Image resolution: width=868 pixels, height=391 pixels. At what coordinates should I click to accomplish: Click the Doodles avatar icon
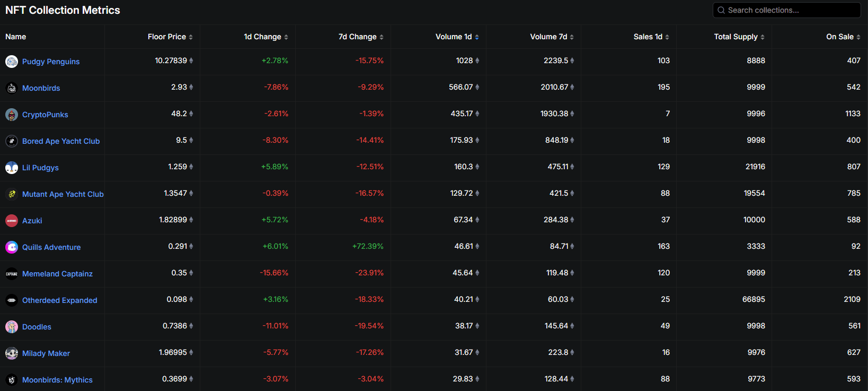12,327
